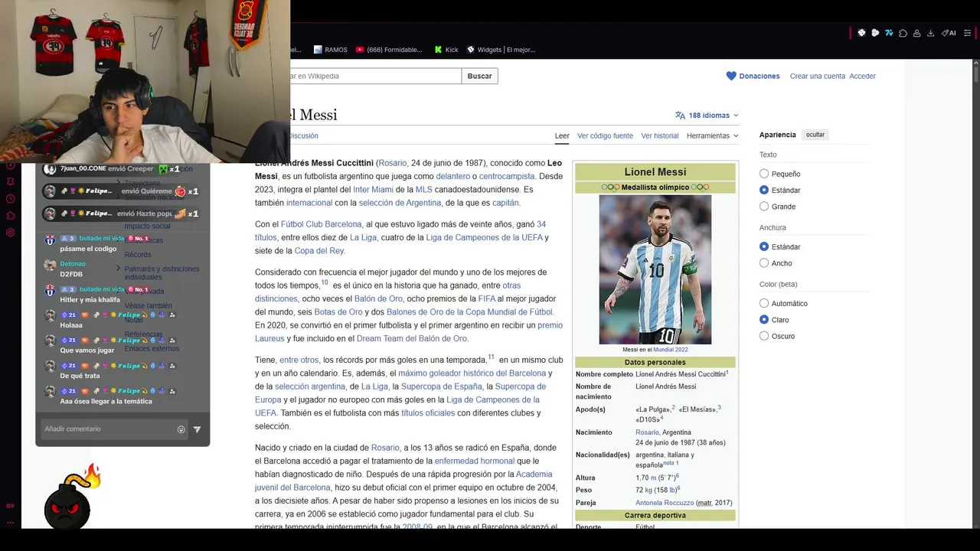This screenshot has height=551, width=980.
Task: Open the Véase también contents entry
Action: [x=148, y=305]
